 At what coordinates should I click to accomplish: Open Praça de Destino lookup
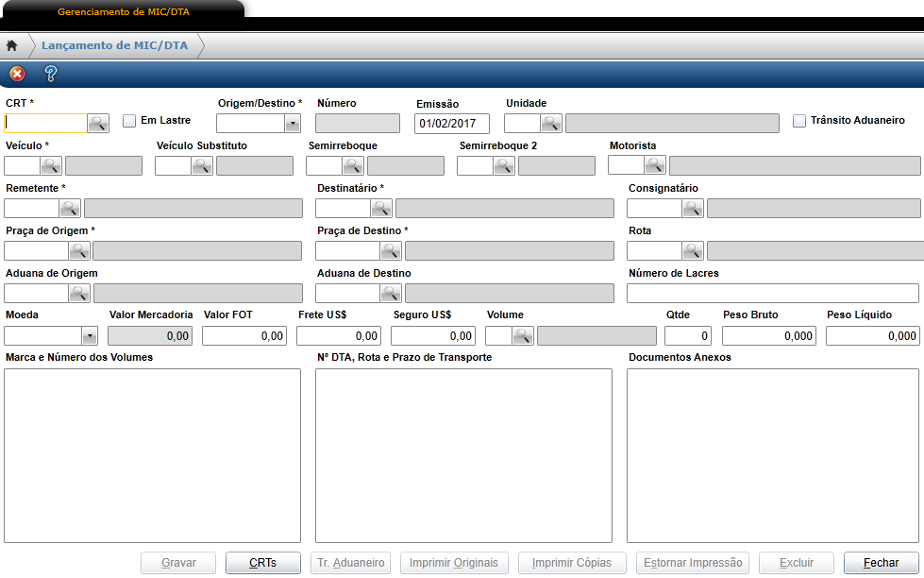[x=390, y=250]
